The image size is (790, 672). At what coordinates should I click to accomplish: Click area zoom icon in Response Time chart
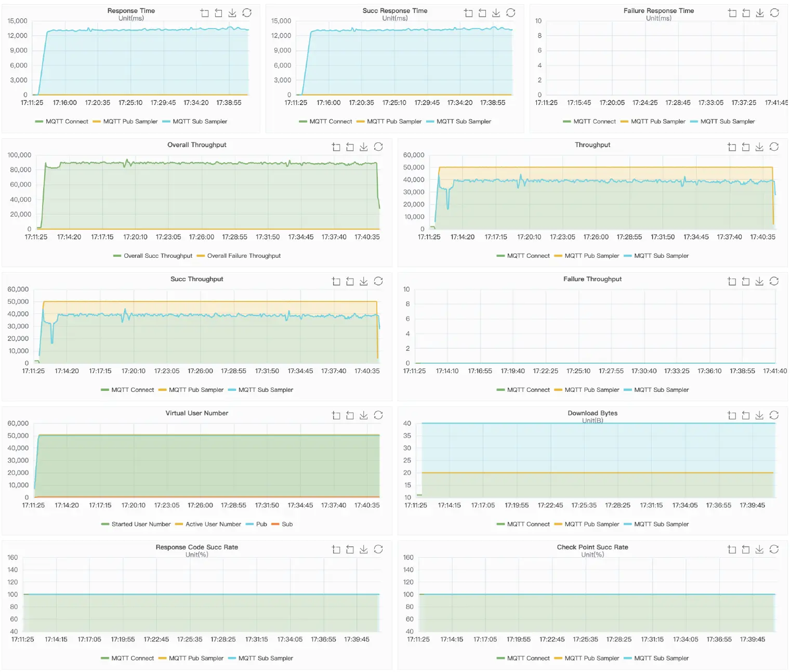[x=205, y=13]
